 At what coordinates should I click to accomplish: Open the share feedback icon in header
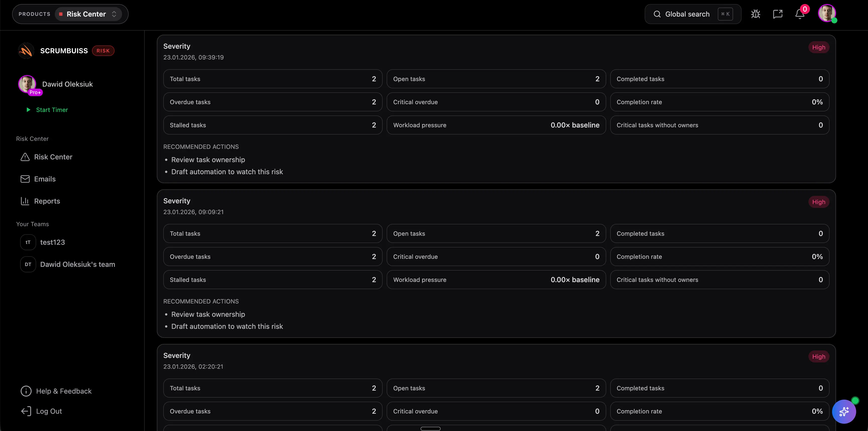[x=777, y=14]
